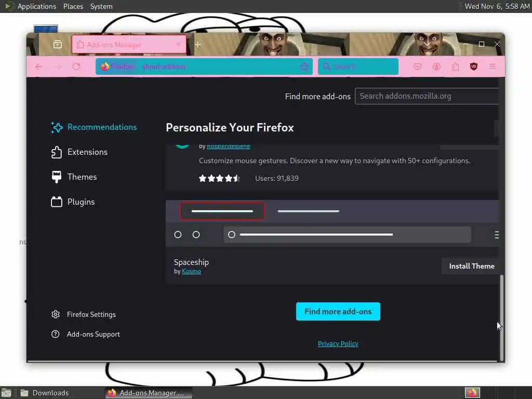Open the Plugins category
532x399 pixels.
73,202
